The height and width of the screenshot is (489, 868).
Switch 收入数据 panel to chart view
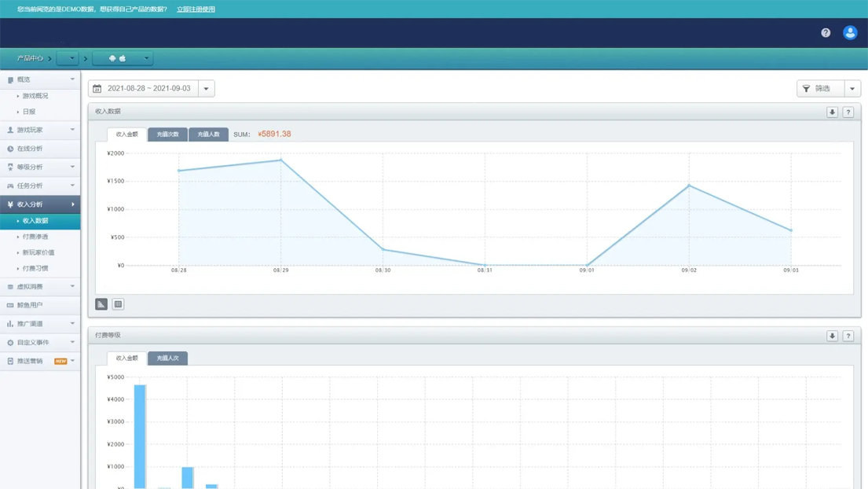pos(101,304)
